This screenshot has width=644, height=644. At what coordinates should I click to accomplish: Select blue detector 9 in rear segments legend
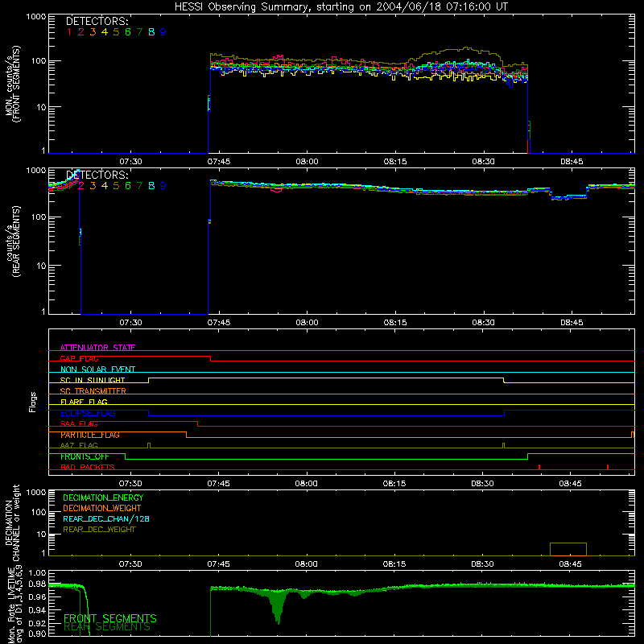pos(163,186)
